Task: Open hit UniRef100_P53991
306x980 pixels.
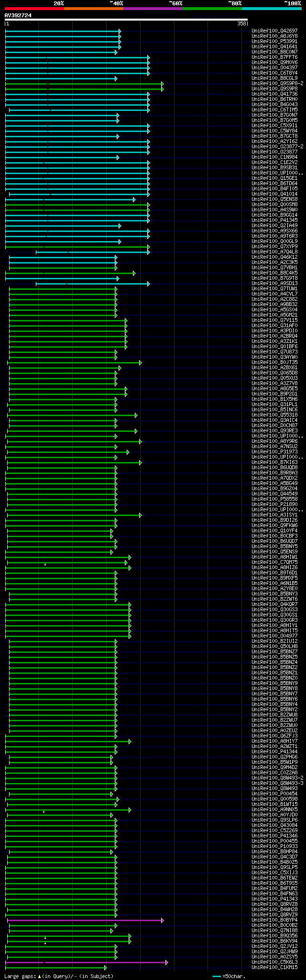Action: tap(274, 42)
